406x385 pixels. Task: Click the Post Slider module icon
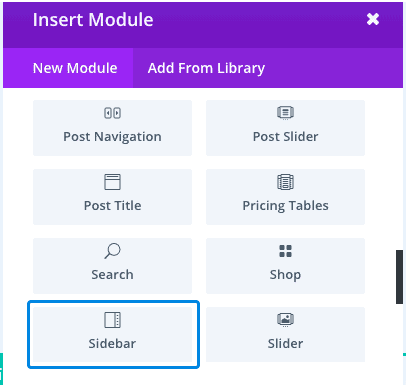pyautogui.click(x=285, y=113)
